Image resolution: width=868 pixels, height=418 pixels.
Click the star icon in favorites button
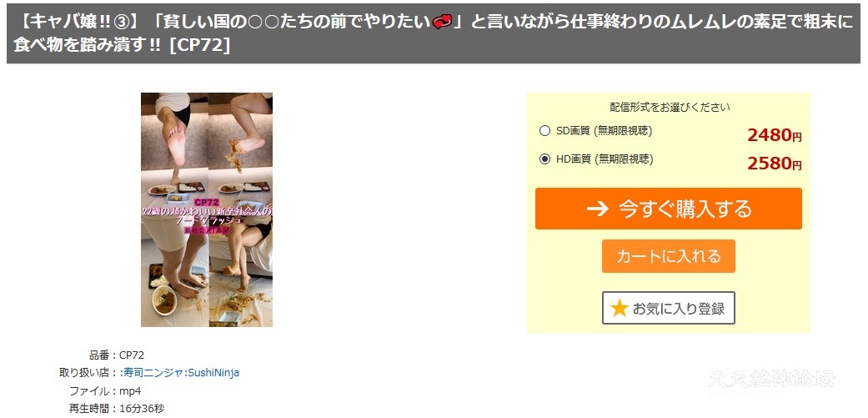point(619,308)
